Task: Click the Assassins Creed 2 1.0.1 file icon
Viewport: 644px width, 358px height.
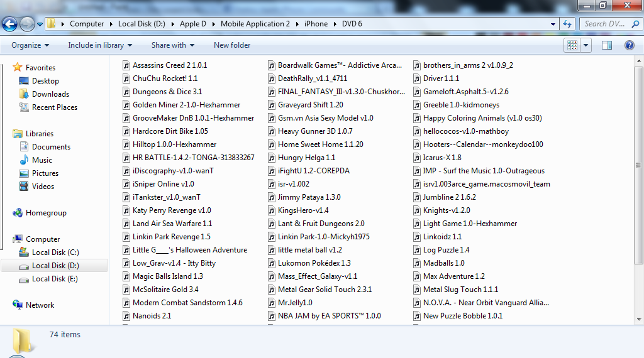Action: click(x=126, y=65)
